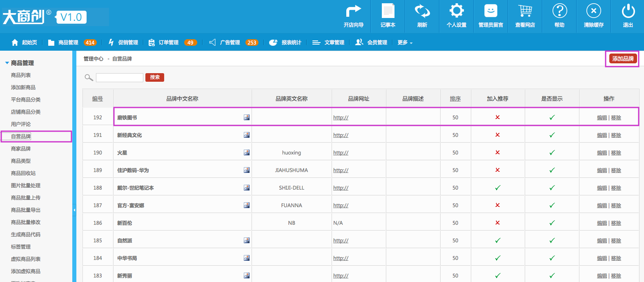
Task: Open 文章管理 navigation menu
Action: [328, 43]
